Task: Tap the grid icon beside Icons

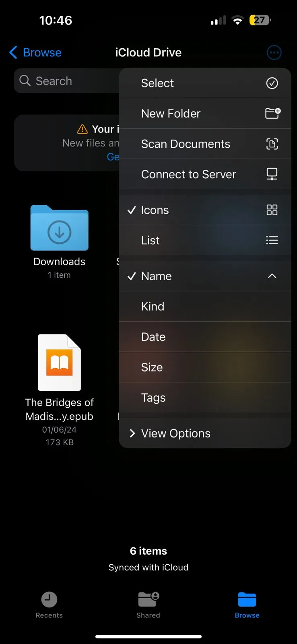Action: pos(272,210)
